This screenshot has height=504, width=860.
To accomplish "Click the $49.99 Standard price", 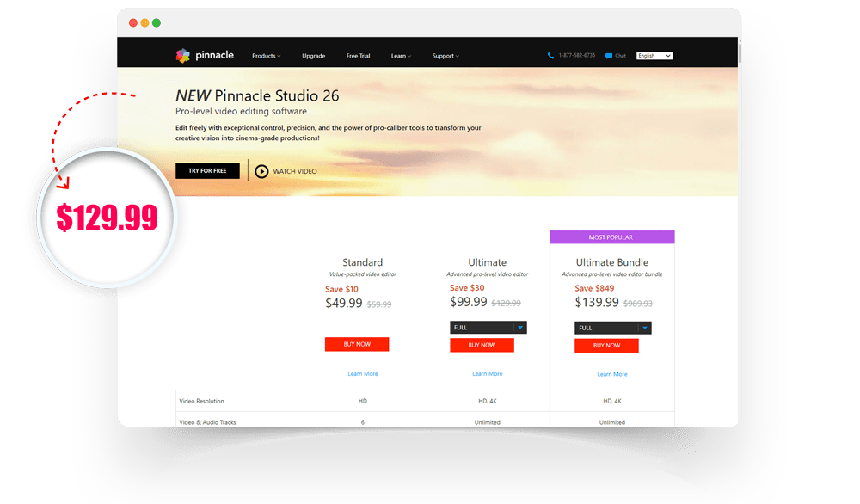I will [x=344, y=303].
